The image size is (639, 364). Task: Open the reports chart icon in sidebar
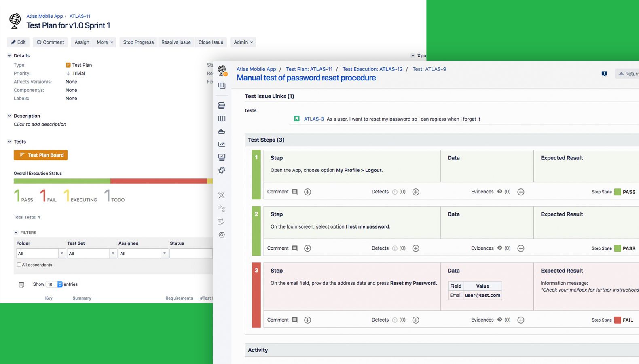[222, 144]
